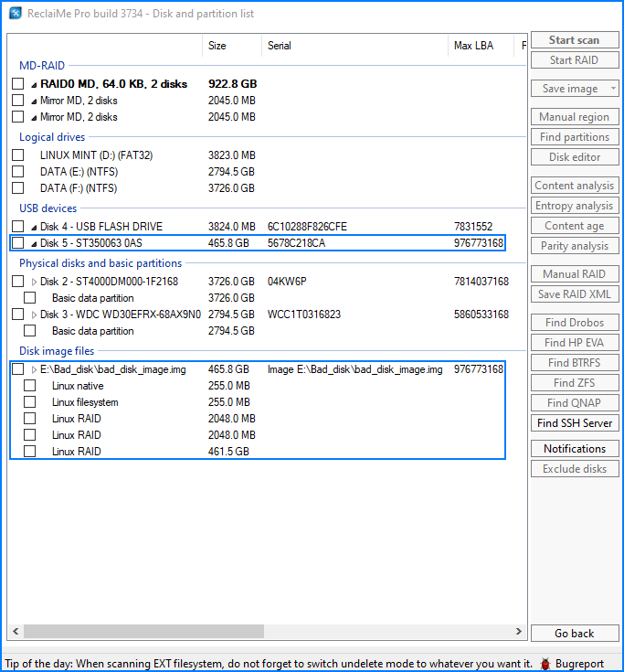Image resolution: width=624 pixels, height=672 pixels.
Task: Open the Save image dropdown arrow
Action: point(613,89)
